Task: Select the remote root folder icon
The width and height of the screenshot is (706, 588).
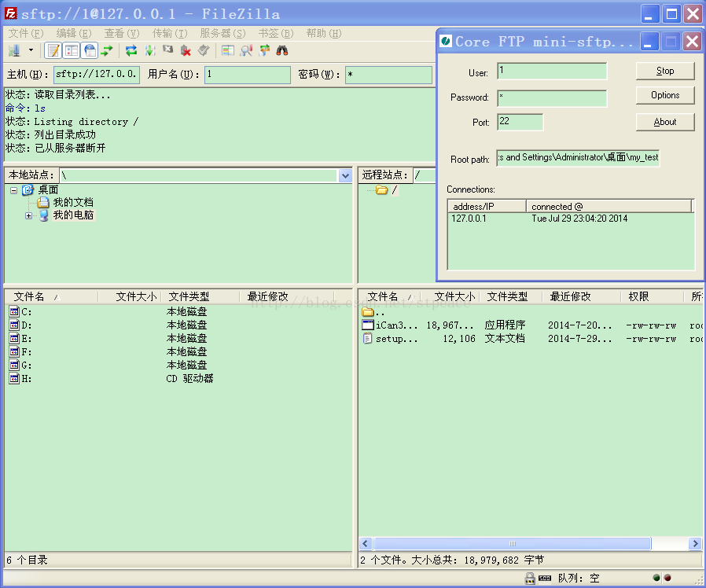Action: [x=381, y=190]
